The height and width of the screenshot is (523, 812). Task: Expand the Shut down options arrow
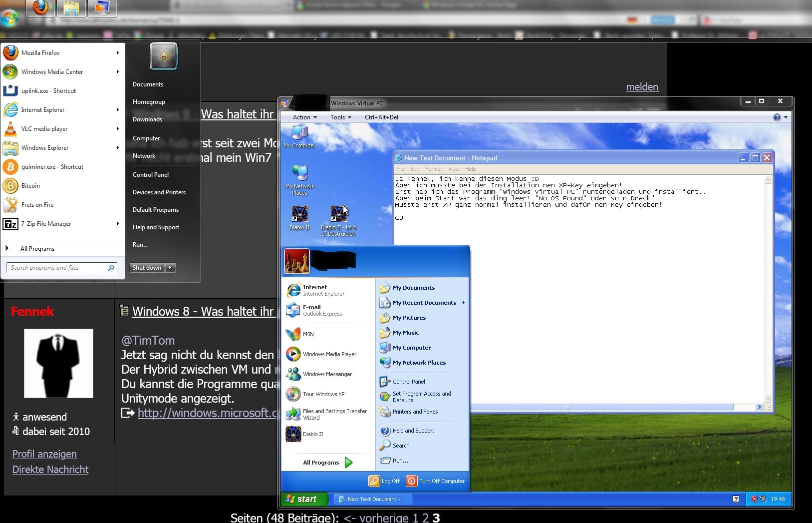click(x=170, y=268)
